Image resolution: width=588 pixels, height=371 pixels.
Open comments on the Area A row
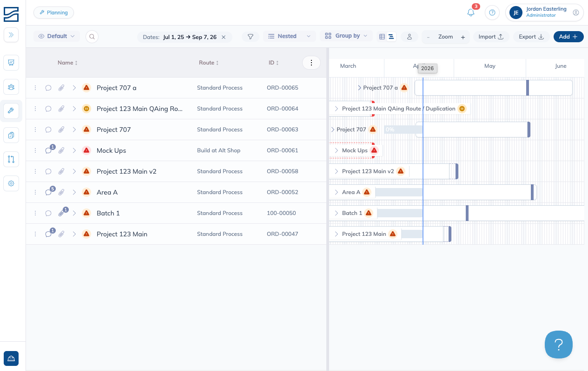48,192
